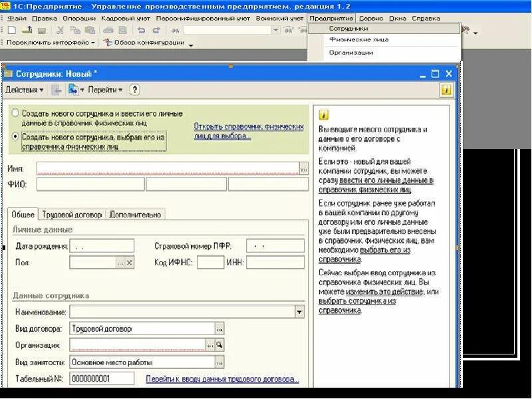Open the Персонифицированный учет menu
The image size is (532, 399).
[203, 19]
